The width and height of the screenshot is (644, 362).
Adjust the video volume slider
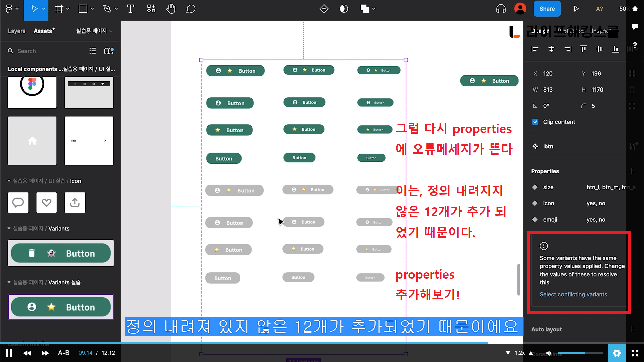580,353
